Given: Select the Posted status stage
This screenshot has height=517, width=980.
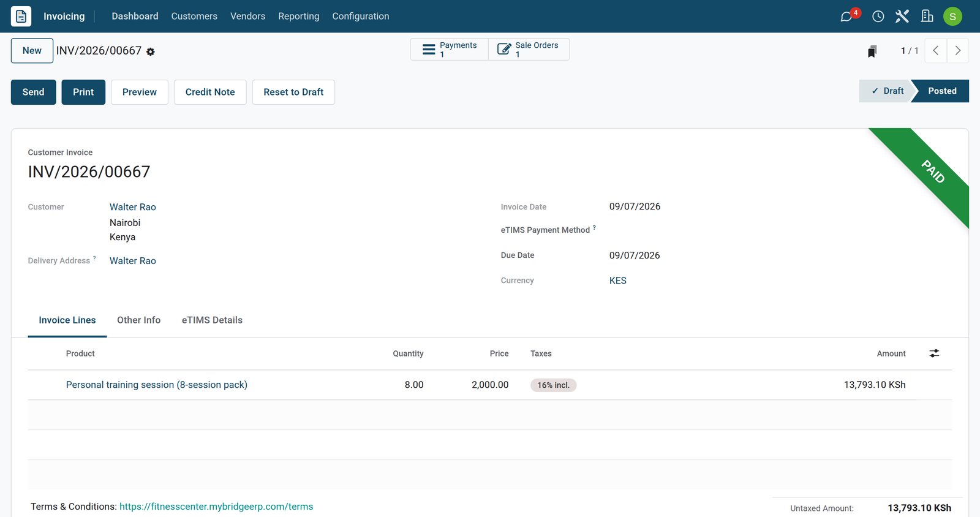Looking at the screenshot, I should 942,91.
